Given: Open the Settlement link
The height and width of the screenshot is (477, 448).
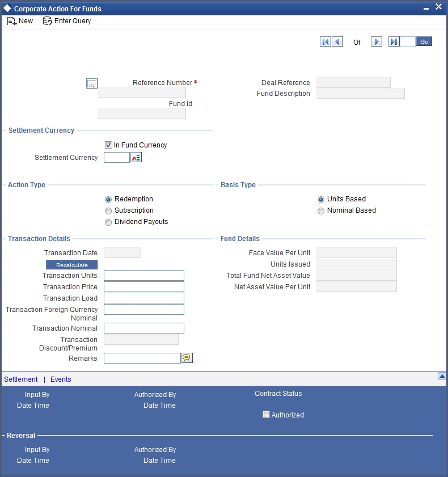Looking at the screenshot, I should click(x=20, y=379).
